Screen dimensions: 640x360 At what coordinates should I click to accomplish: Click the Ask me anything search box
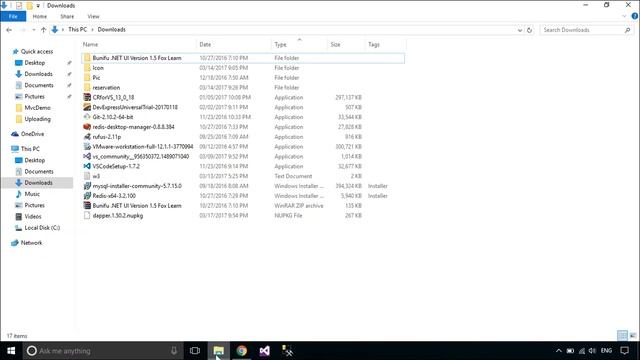point(102,351)
